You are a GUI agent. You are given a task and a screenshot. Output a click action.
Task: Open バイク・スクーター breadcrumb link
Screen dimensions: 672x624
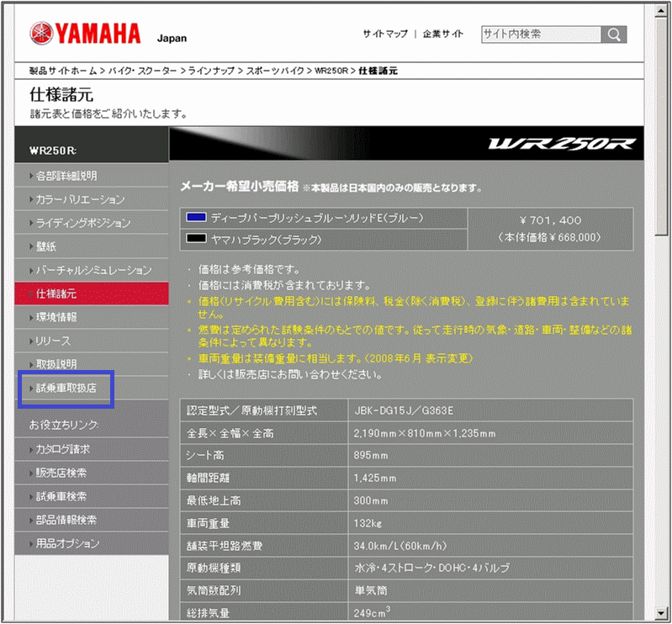142,71
